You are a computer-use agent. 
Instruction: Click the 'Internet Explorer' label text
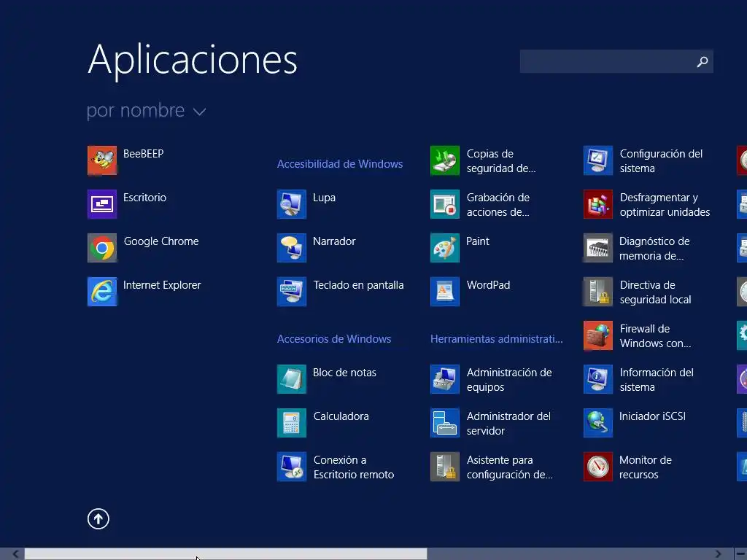(162, 285)
